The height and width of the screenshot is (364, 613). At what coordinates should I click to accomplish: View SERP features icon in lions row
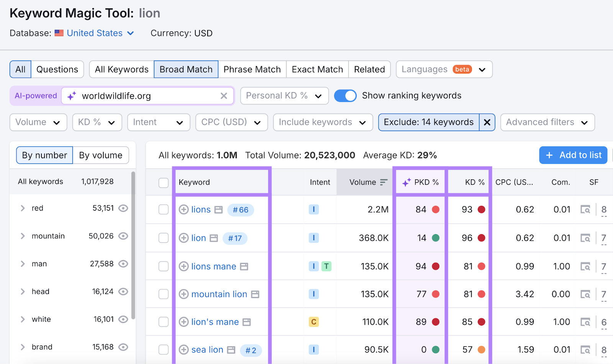[585, 210]
